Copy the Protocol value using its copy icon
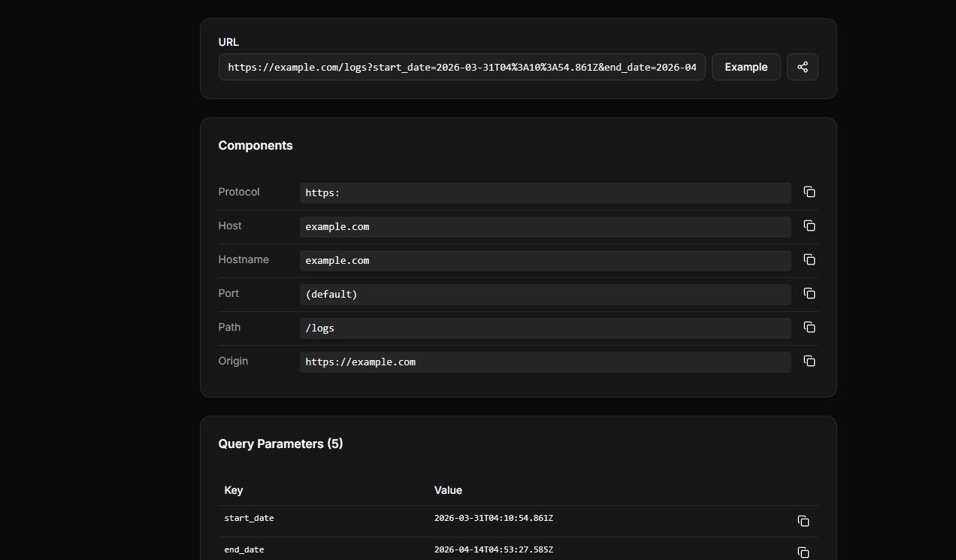 (809, 192)
